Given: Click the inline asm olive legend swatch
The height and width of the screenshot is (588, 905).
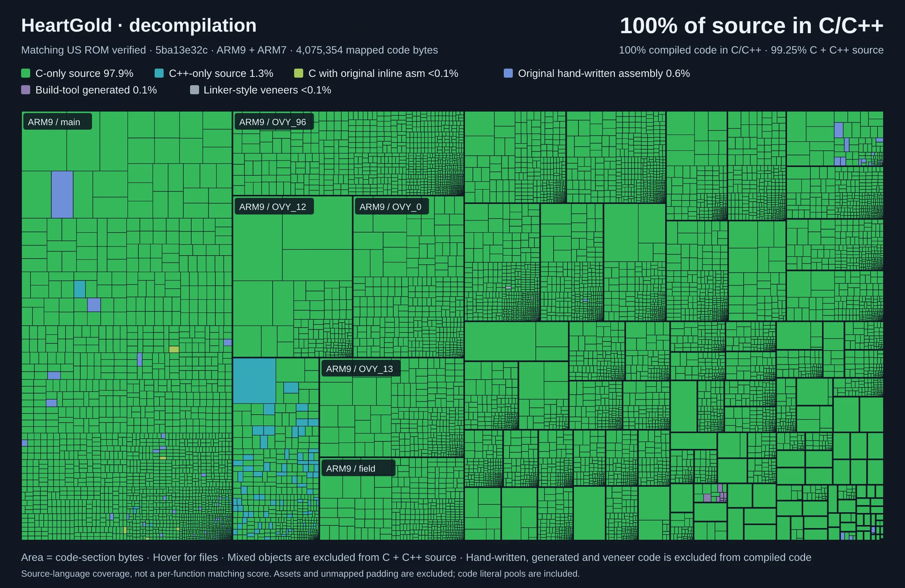Looking at the screenshot, I should click(x=299, y=73).
